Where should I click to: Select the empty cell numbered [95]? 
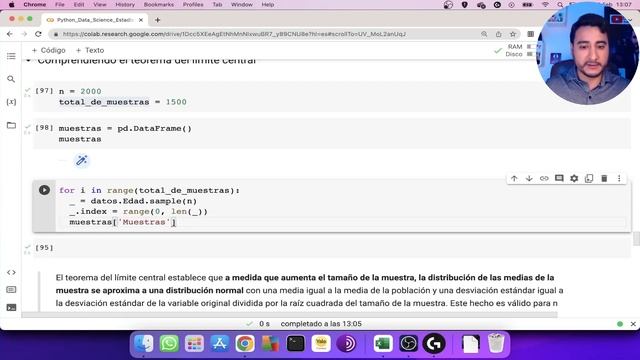(331, 248)
